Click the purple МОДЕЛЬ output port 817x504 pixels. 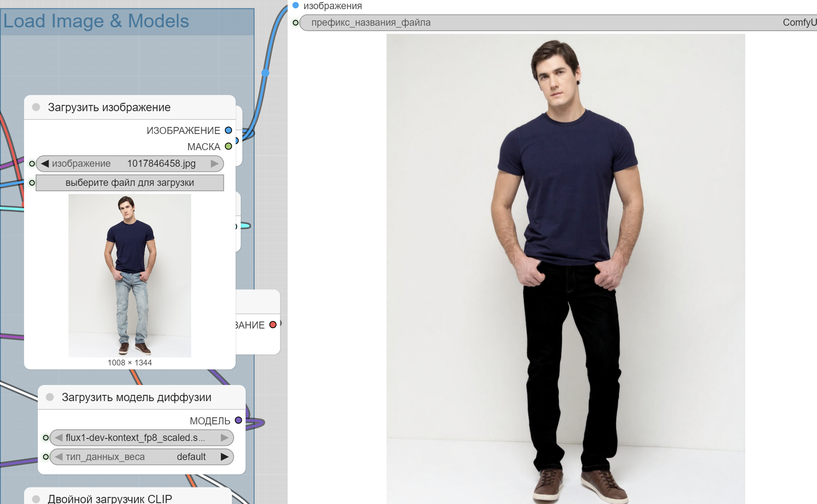(x=238, y=420)
